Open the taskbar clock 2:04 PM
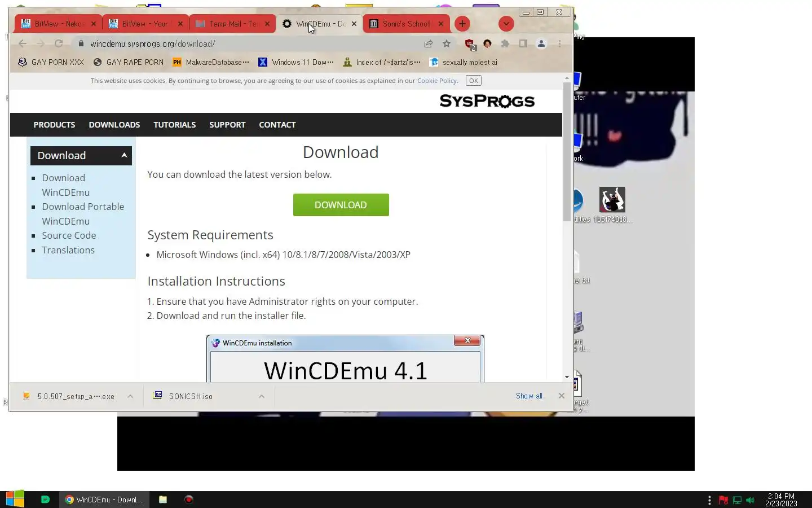 (781, 500)
